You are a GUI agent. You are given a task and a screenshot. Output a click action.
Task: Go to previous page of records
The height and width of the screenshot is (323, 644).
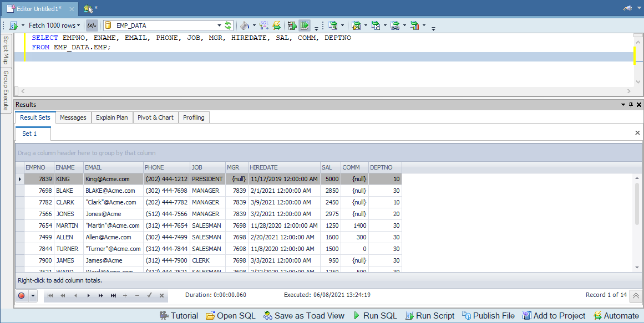63,295
